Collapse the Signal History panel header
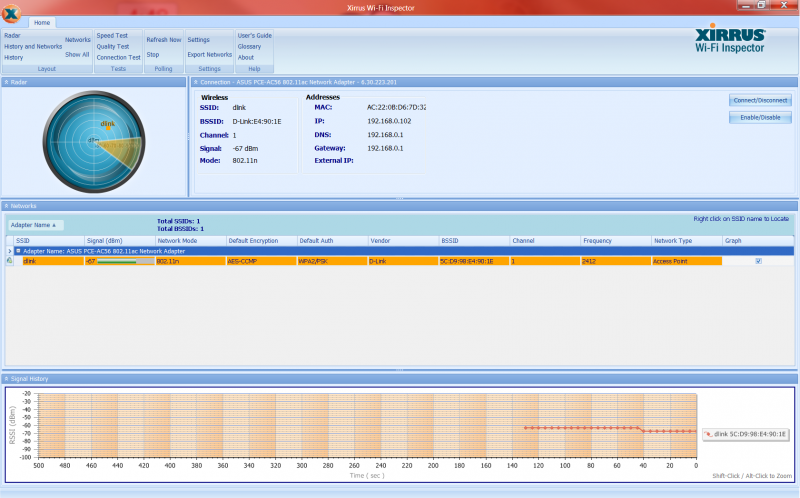Screen dimensions: 800x498 coord(7,379)
